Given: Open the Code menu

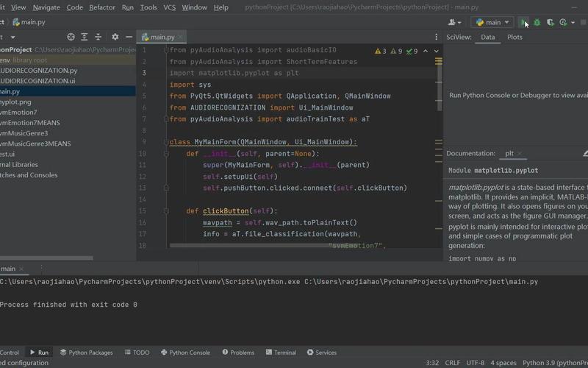Looking at the screenshot, I should pyautogui.click(x=75, y=7).
